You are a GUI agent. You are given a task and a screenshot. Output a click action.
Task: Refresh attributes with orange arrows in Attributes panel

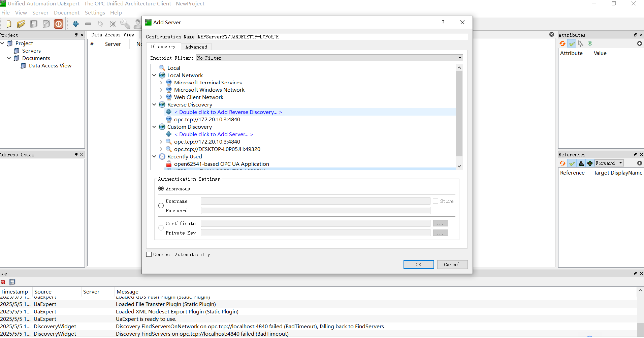tap(562, 43)
